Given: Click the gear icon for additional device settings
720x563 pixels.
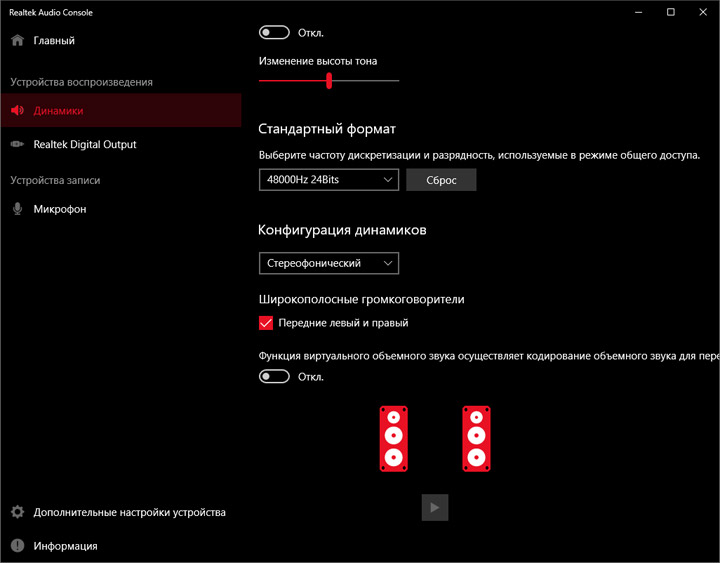Looking at the screenshot, I should pyautogui.click(x=17, y=512).
